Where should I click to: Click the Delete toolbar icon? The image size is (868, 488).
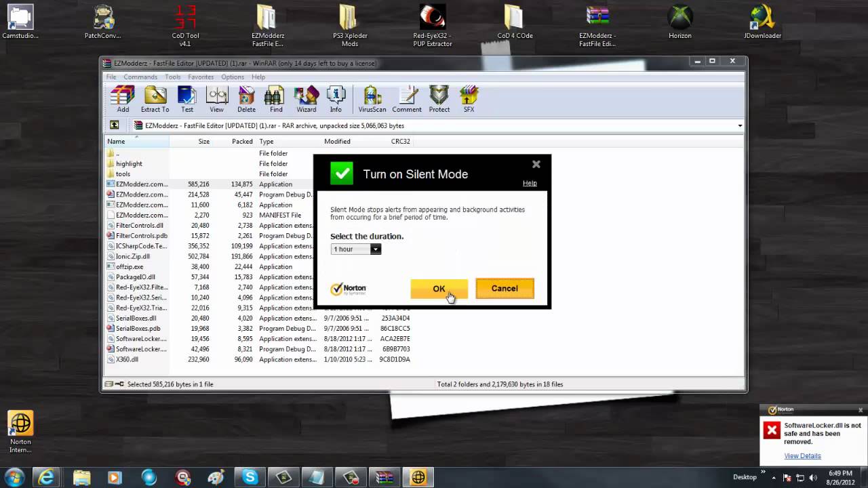point(247,99)
